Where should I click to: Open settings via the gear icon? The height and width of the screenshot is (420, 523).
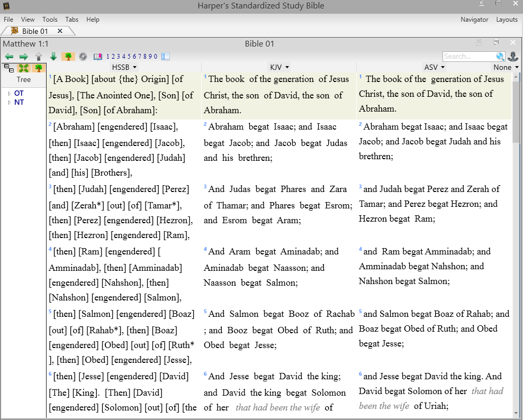[83, 57]
